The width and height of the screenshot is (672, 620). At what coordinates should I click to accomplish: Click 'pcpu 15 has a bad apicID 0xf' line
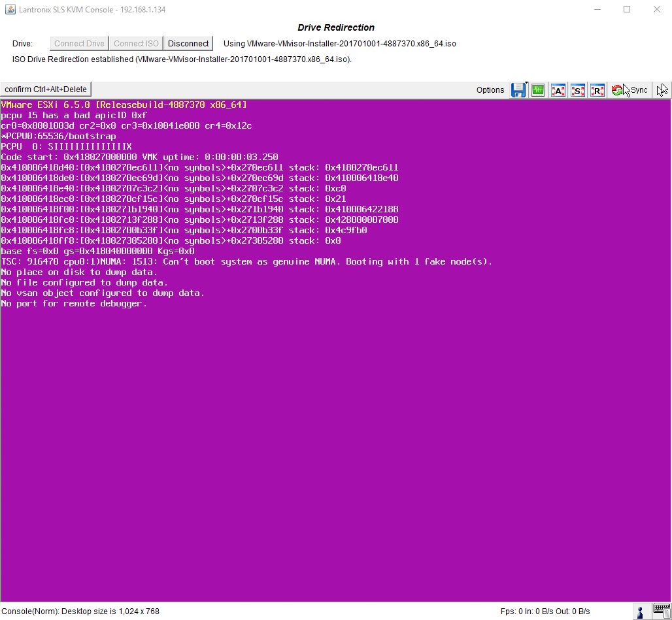[x=74, y=115]
